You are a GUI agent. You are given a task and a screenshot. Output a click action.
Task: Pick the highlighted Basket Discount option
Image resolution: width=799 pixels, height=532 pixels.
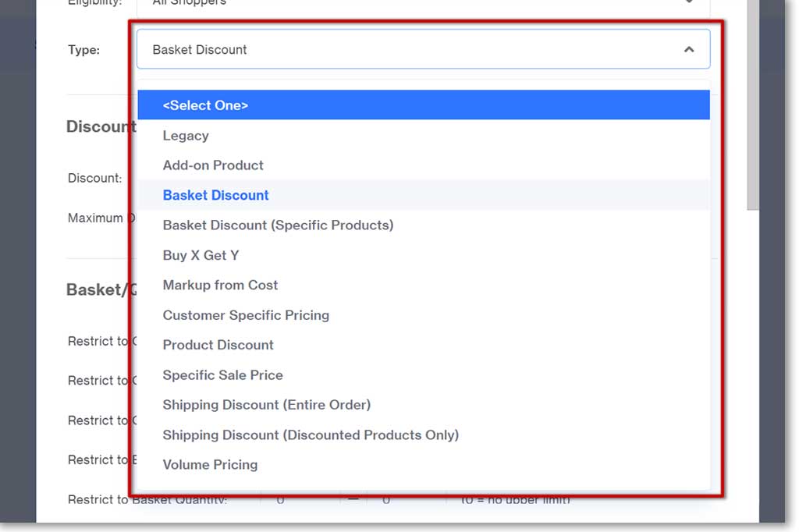(x=424, y=195)
